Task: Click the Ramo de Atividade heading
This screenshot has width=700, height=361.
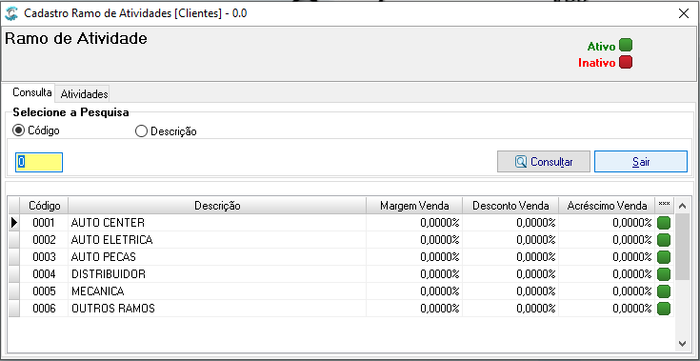Action: pos(76,39)
